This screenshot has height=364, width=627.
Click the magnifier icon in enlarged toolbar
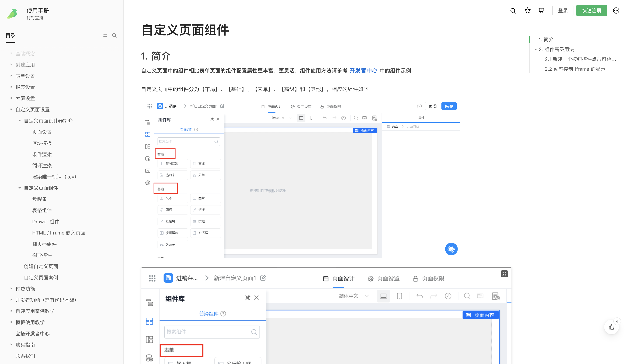pos(467,296)
